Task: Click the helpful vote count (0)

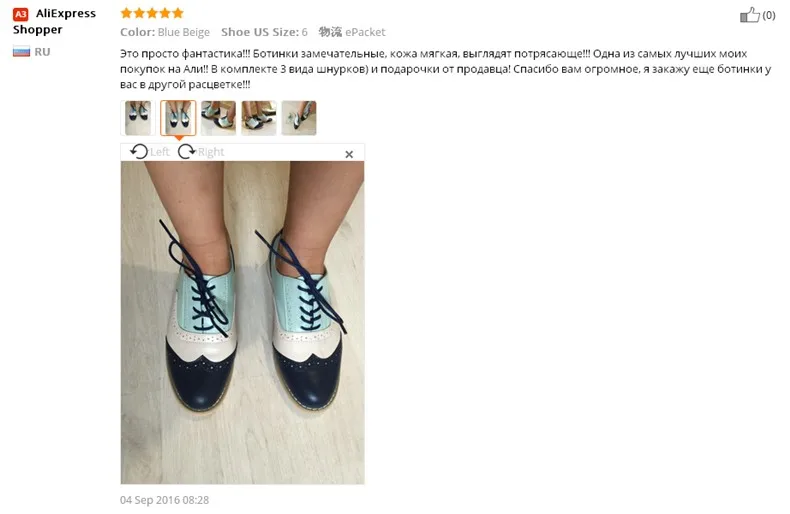Action: pyautogui.click(x=768, y=15)
